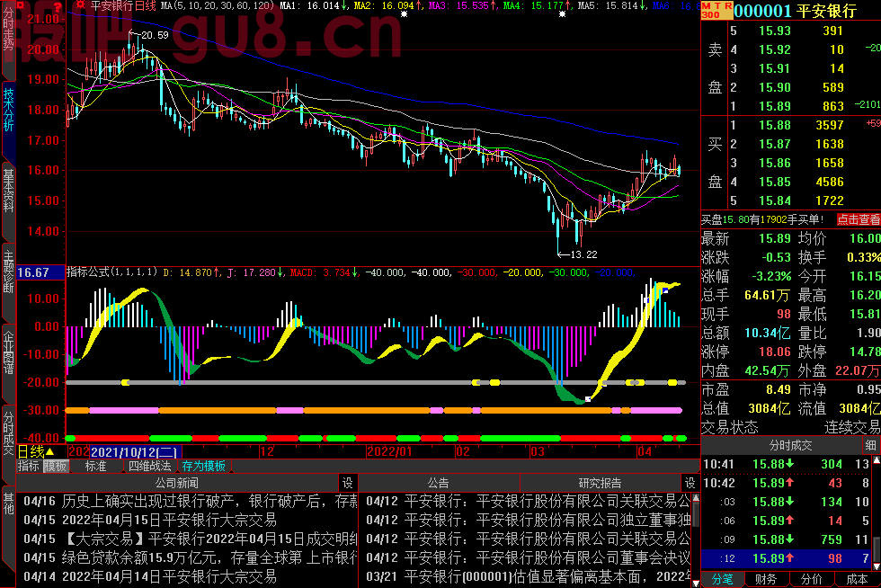
Task: Switch to the 公告 tab
Action: pos(439,483)
